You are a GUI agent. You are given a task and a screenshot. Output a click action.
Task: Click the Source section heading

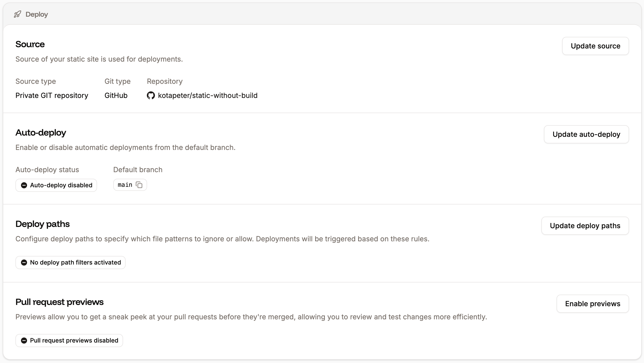pos(30,44)
